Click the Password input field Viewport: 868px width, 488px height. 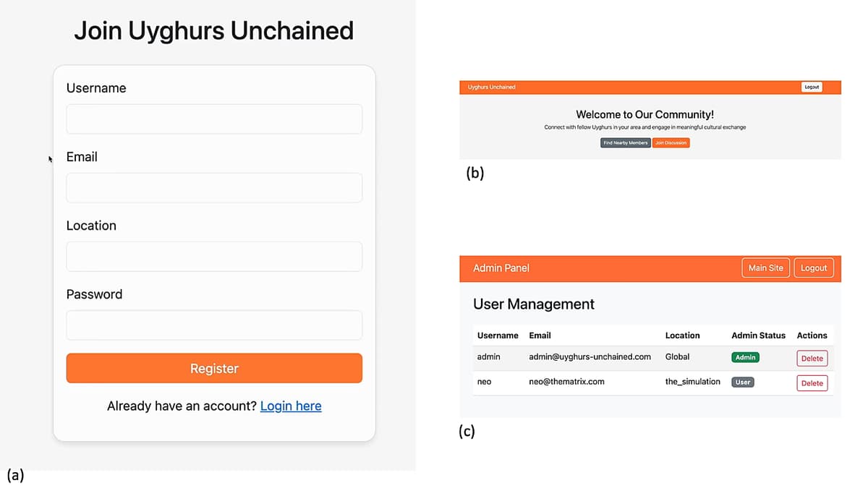[214, 325]
